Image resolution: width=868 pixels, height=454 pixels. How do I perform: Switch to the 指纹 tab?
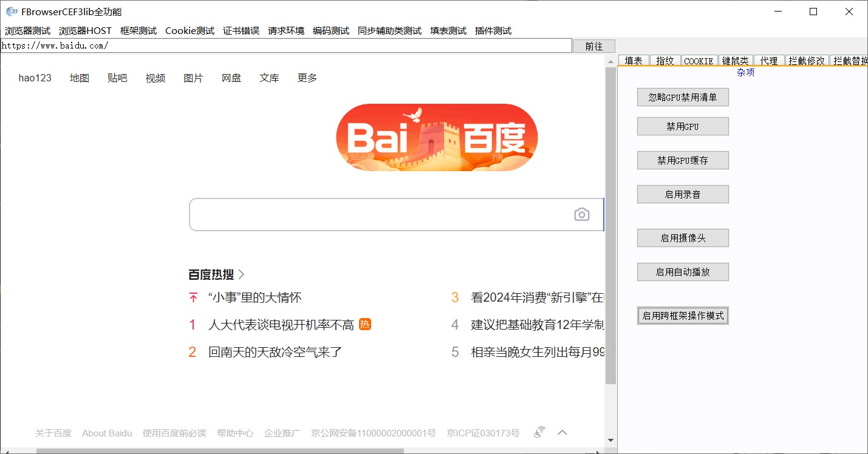click(665, 61)
